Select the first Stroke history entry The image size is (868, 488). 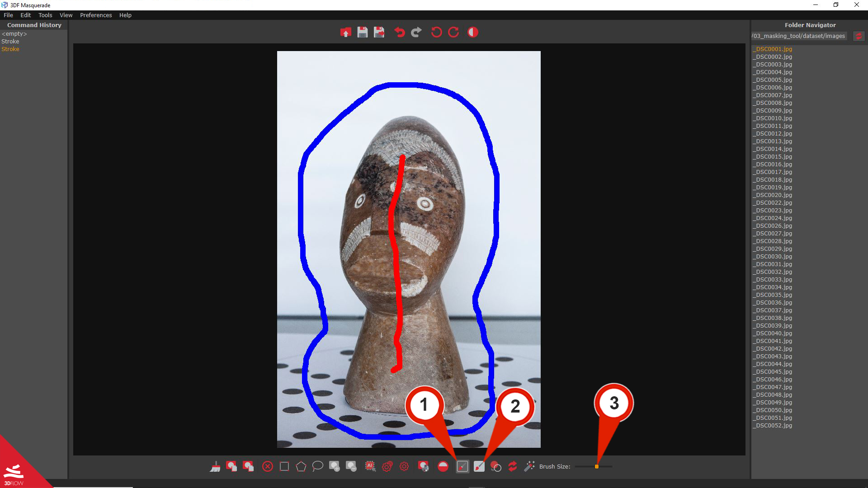pyautogui.click(x=10, y=41)
